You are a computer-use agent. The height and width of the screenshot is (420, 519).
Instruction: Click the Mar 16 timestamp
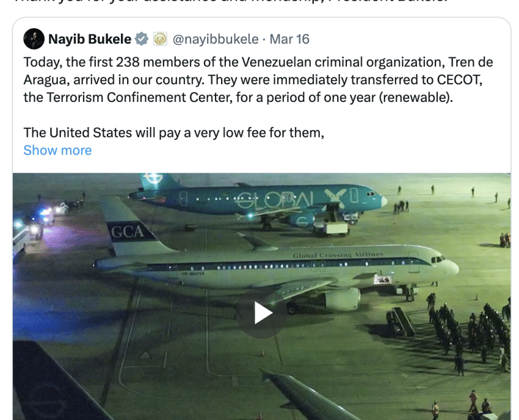coord(289,39)
